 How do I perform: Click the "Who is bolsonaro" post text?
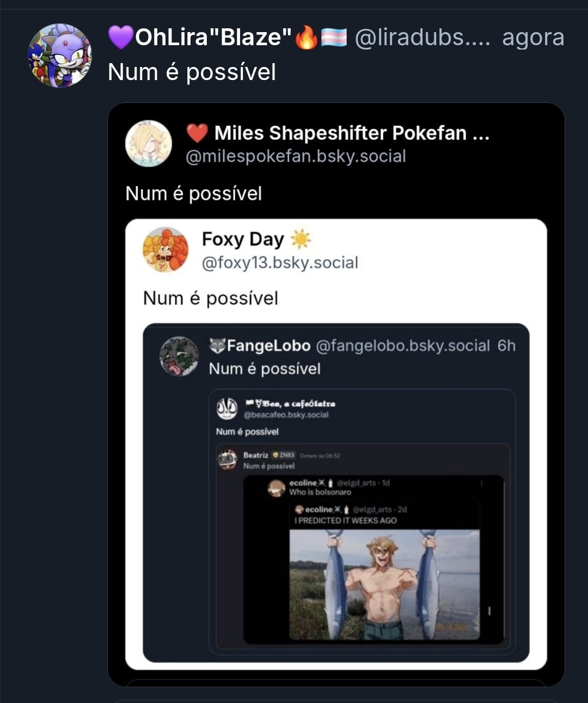pyautogui.click(x=320, y=492)
